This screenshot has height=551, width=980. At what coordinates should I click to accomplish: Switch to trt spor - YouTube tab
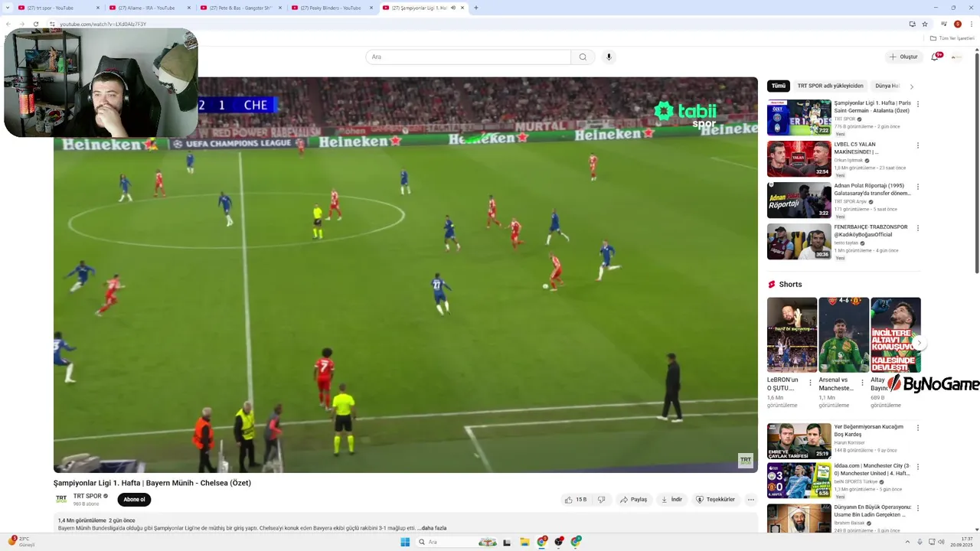[x=57, y=8]
